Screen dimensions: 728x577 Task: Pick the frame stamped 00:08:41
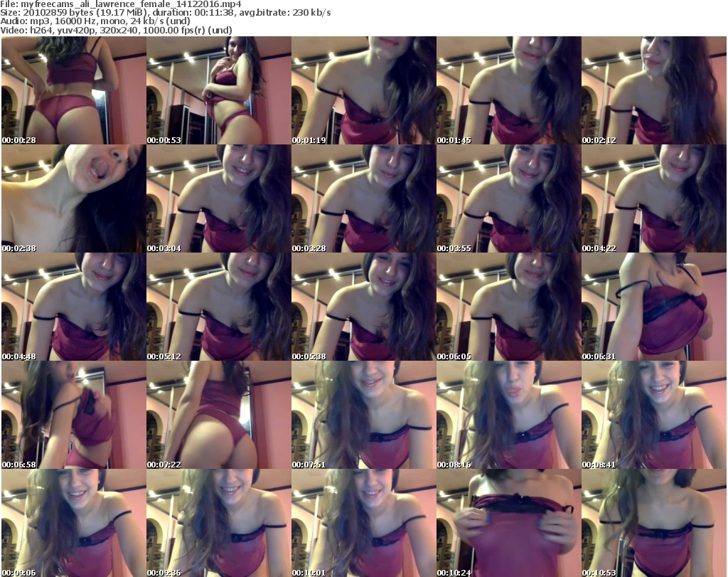[654, 415]
